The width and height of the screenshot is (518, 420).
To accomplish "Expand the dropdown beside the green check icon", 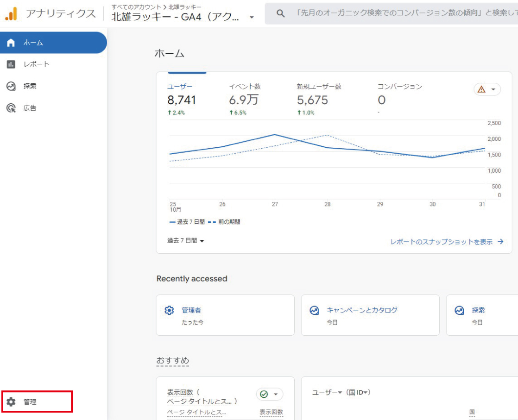I will tap(276, 394).
